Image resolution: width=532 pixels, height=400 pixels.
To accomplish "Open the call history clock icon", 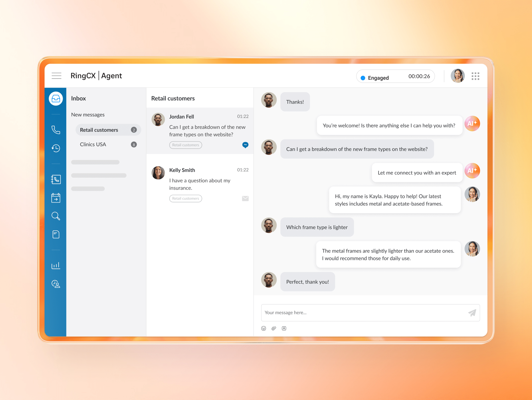I will (x=56, y=148).
